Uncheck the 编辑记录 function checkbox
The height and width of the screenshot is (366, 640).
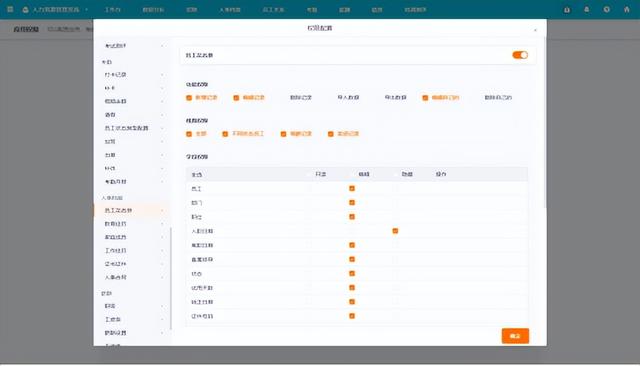pos(236,98)
